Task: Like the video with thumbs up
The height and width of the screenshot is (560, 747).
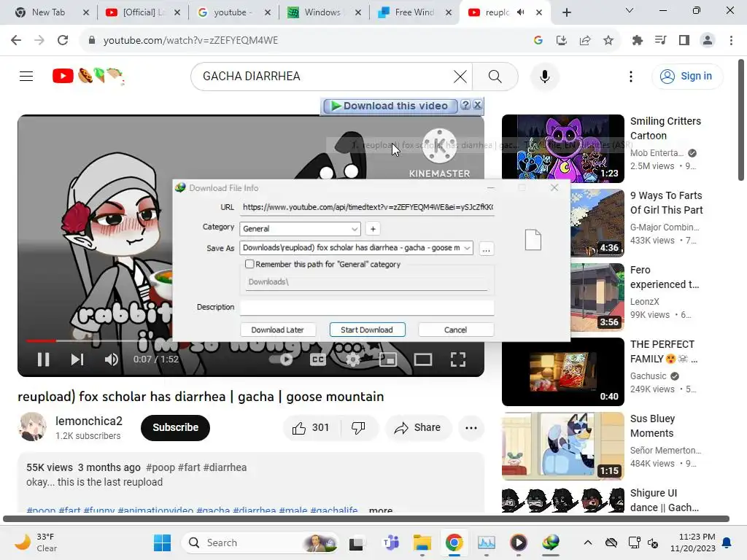Action: [311, 427]
